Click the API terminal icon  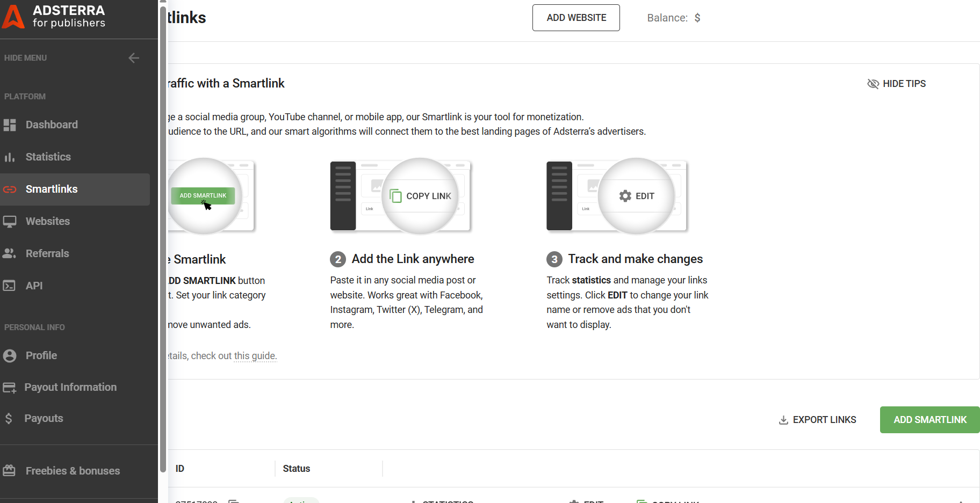pos(10,286)
